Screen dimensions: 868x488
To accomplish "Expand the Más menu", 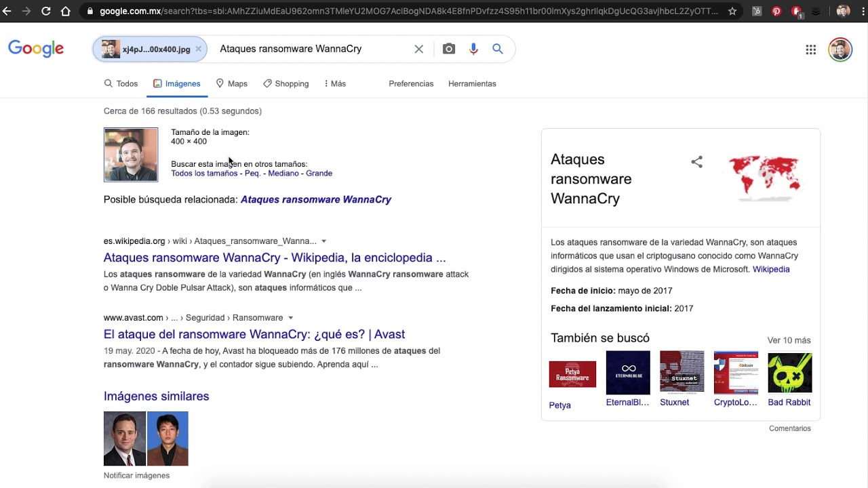I will point(335,83).
